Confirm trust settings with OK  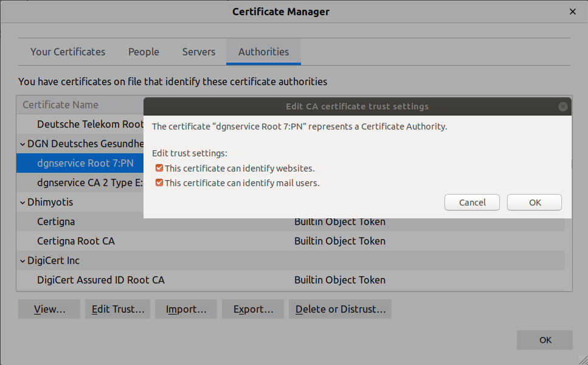(x=534, y=202)
